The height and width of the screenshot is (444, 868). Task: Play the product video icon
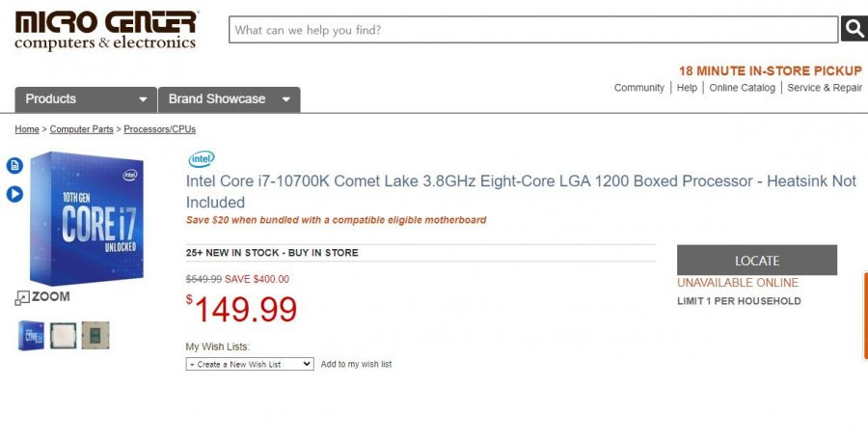pyautogui.click(x=14, y=194)
